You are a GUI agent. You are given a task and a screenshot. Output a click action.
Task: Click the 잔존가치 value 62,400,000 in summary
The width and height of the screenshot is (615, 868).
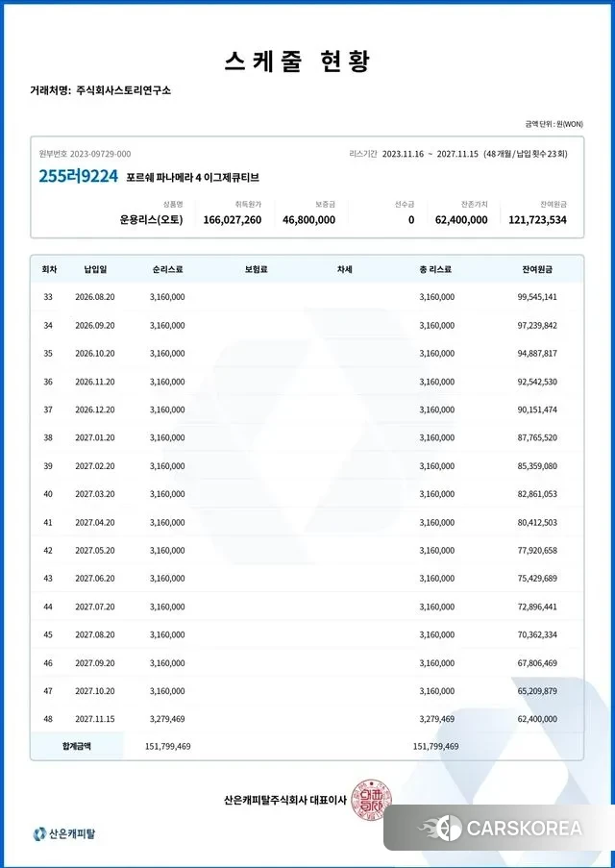click(x=460, y=220)
